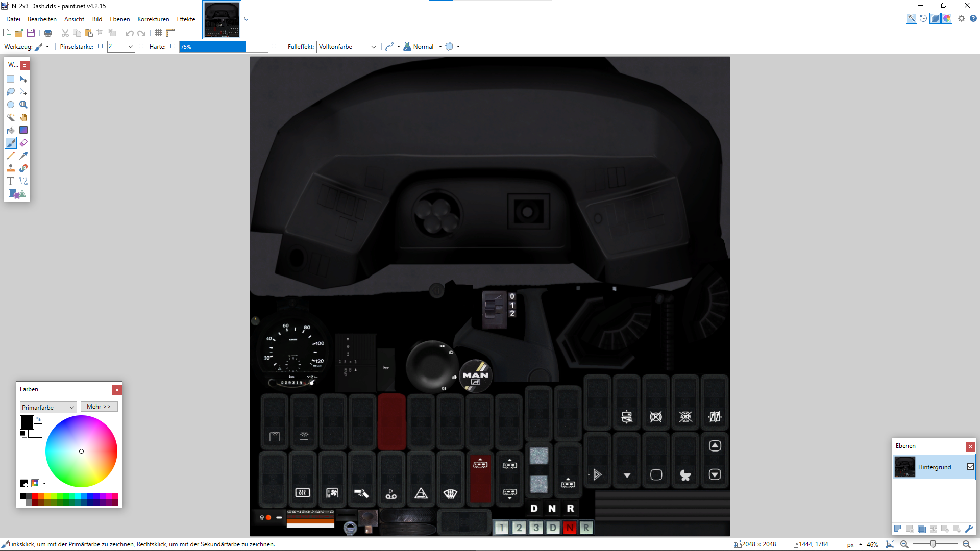
Task: Select the Eraser tool
Action: (23, 143)
